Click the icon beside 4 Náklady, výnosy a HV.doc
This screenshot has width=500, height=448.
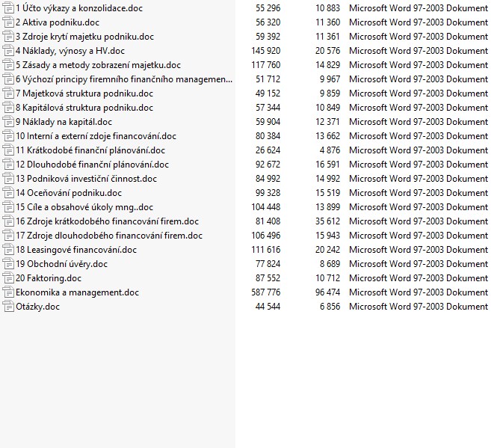pos(8,51)
